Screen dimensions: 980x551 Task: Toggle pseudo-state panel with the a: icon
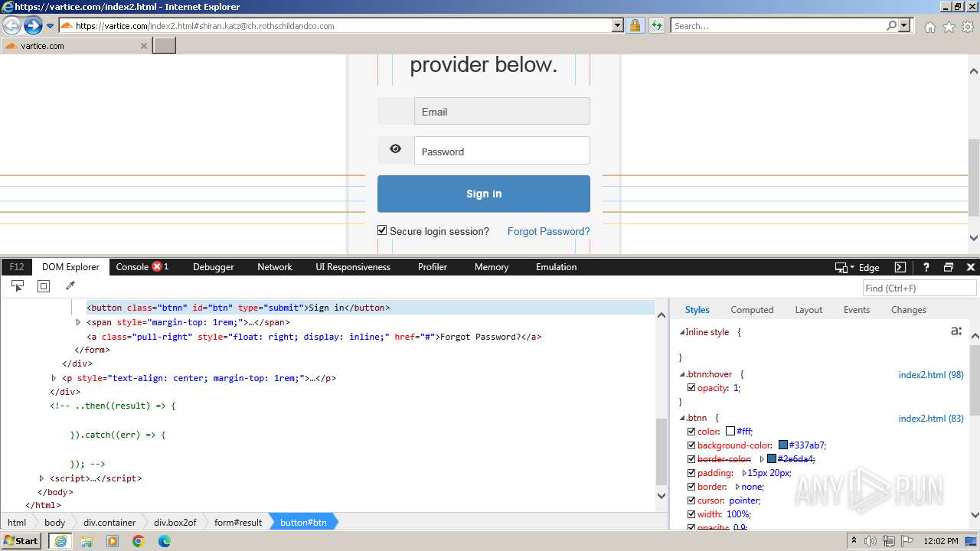[956, 331]
